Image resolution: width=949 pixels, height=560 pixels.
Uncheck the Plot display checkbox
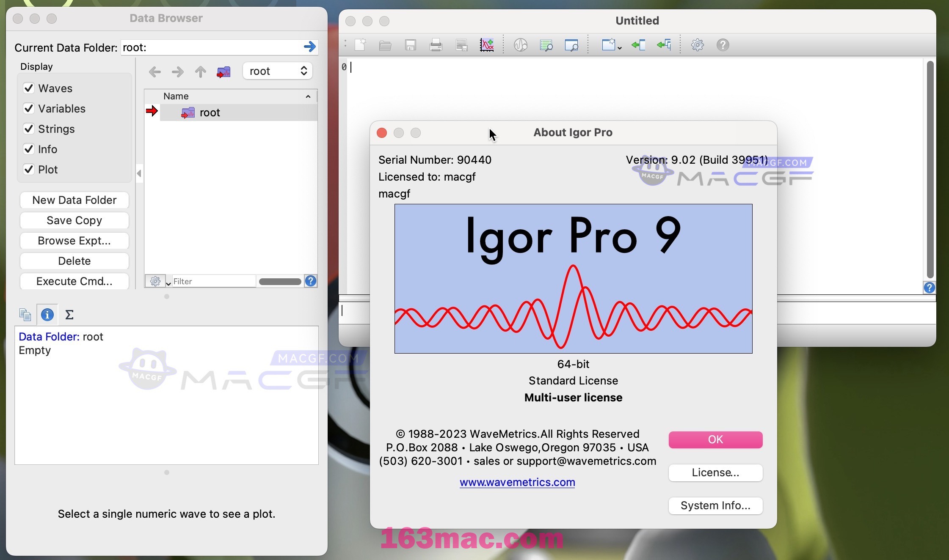click(x=29, y=169)
